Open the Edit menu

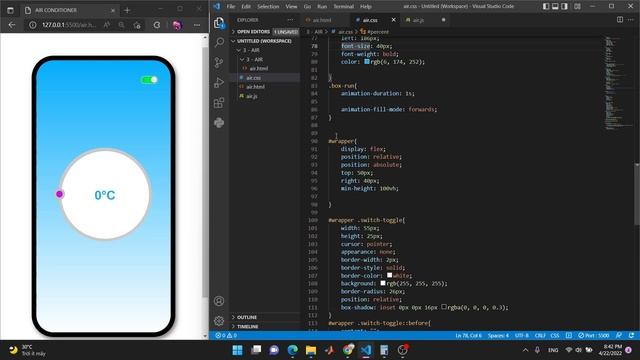coord(246,7)
